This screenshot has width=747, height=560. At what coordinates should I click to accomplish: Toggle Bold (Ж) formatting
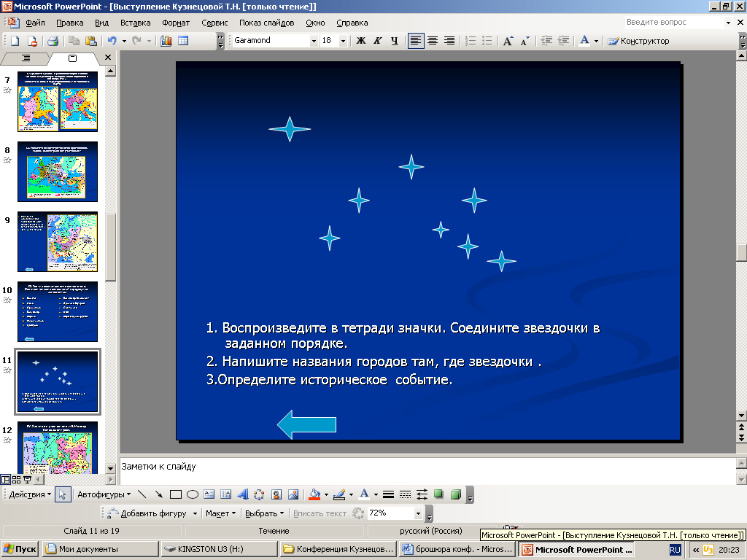tap(361, 41)
